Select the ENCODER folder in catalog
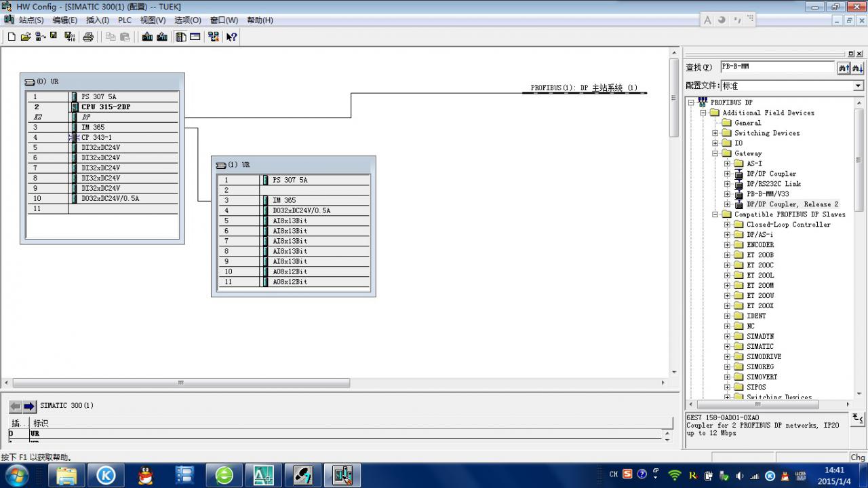The width and height of the screenshot is (868, 488). [x=760, y=245]
